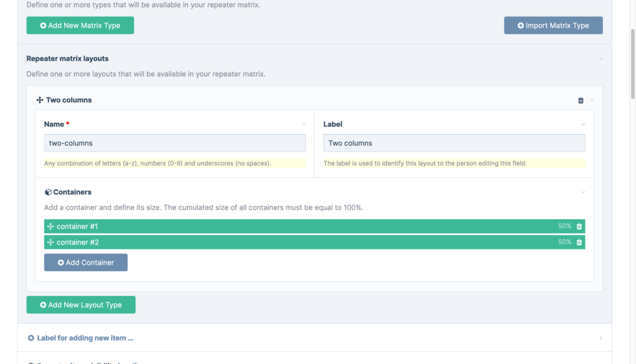Click the Add Container button
636x364 pixels.
coord(86,262)
